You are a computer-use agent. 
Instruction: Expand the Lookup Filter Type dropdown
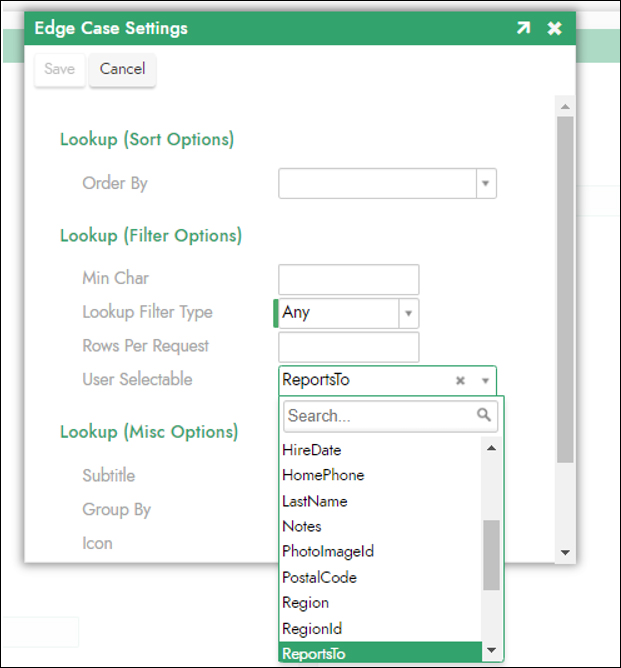(408, 313)
